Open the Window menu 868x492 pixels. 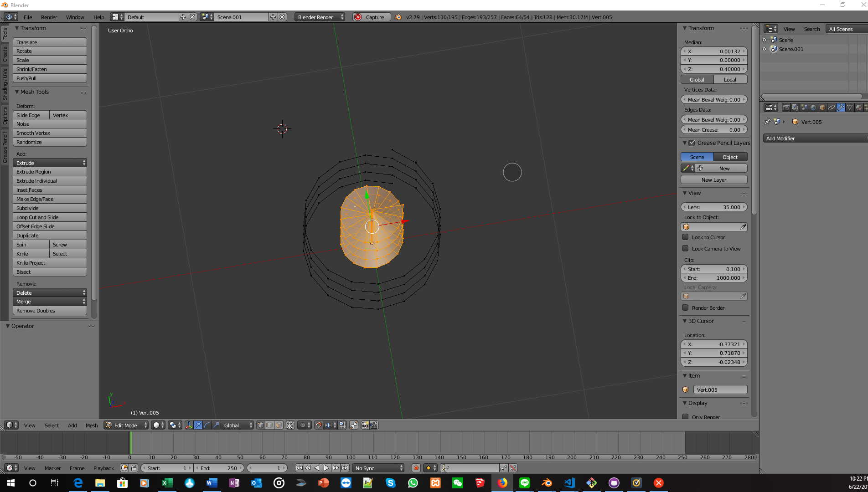tap(75, 17)
